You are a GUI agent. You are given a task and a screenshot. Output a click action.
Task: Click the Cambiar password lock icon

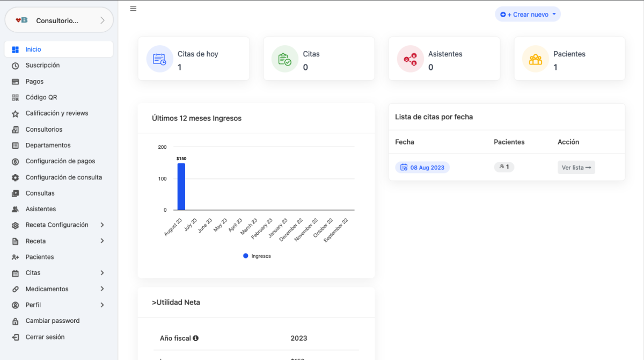point(15,321)
